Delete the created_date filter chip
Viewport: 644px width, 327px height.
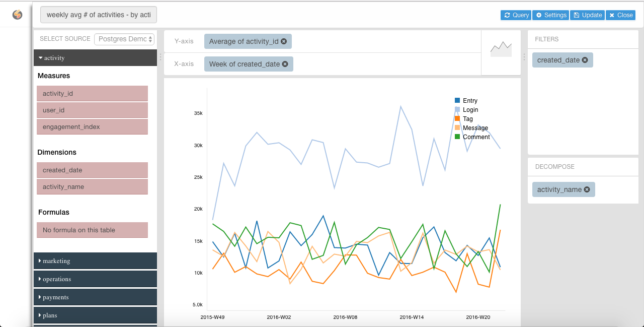[585, 59]
